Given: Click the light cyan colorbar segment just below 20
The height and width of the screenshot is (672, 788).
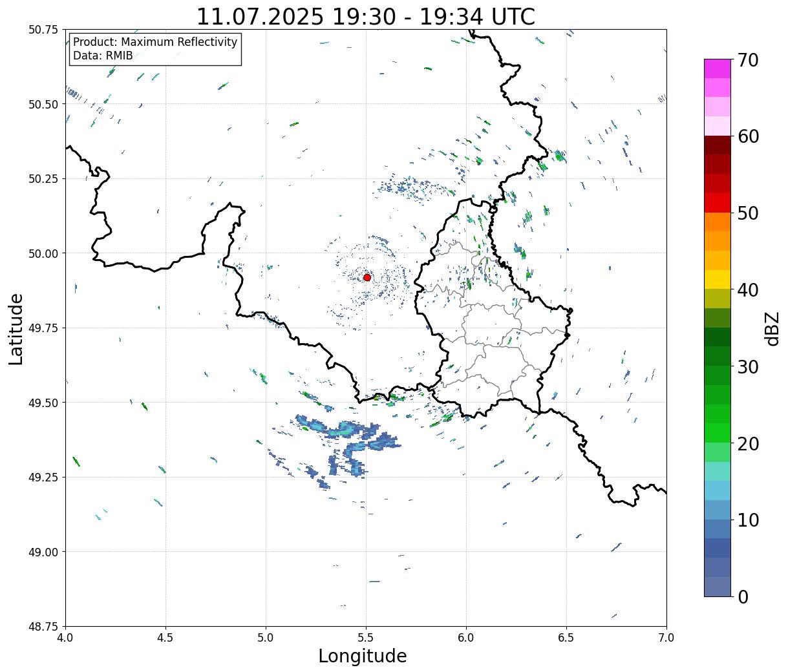Looking at the screenshot, I should pos(718,471).
